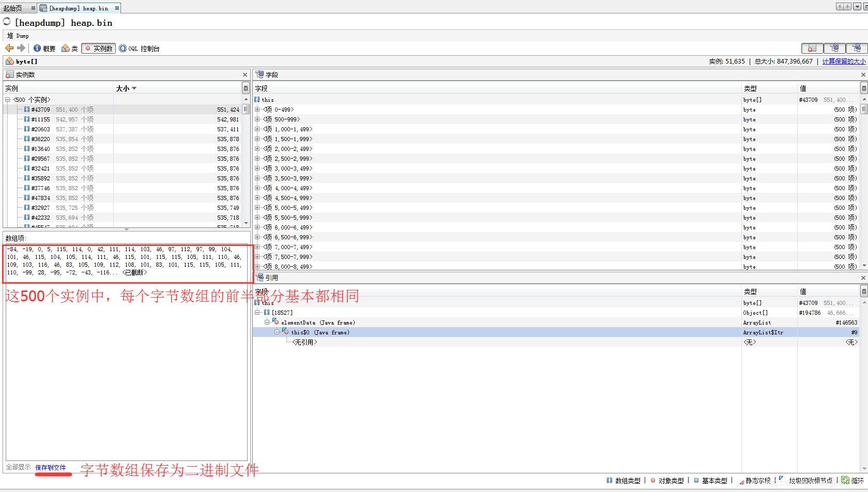Screen dimensions: 868x492
Task: Toggle 静态字段 display in the status bar
Action: tap(743, 480)
